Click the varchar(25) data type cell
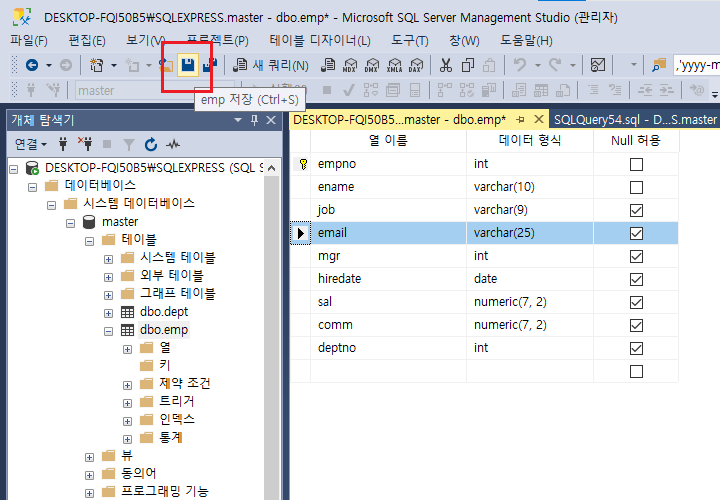This screenshot has width=720, height=500. 530,233
